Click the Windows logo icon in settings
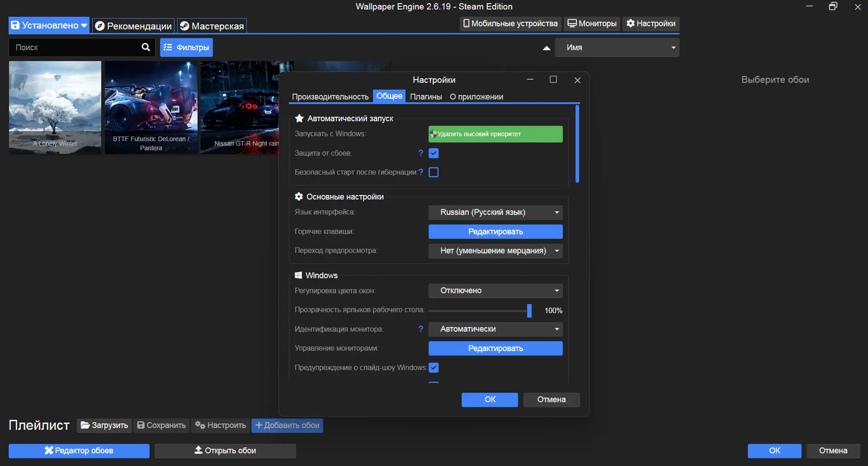The height and width of the screenshot is (466, 868). 298,275
